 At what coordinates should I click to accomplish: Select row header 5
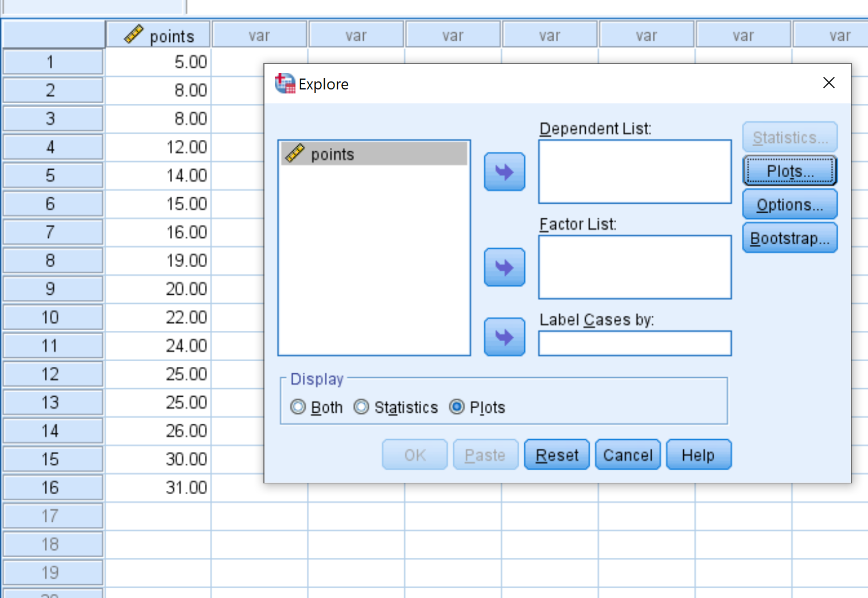point(53,175)
